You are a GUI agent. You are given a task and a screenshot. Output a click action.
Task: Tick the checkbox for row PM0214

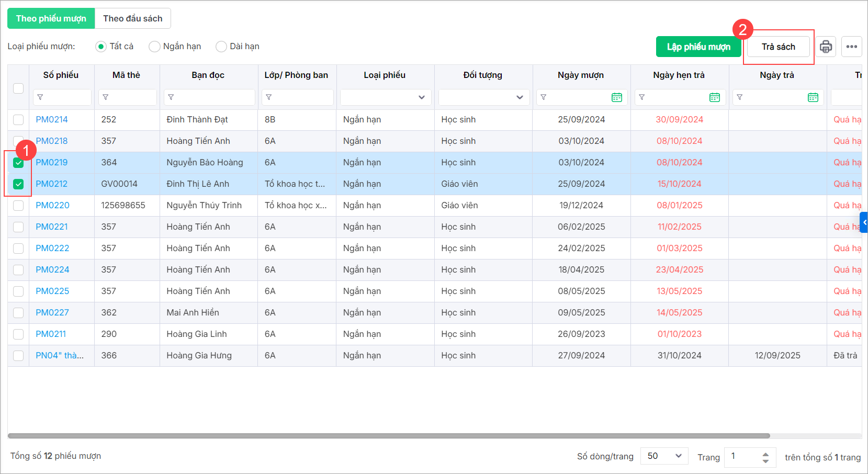(18, 120)
